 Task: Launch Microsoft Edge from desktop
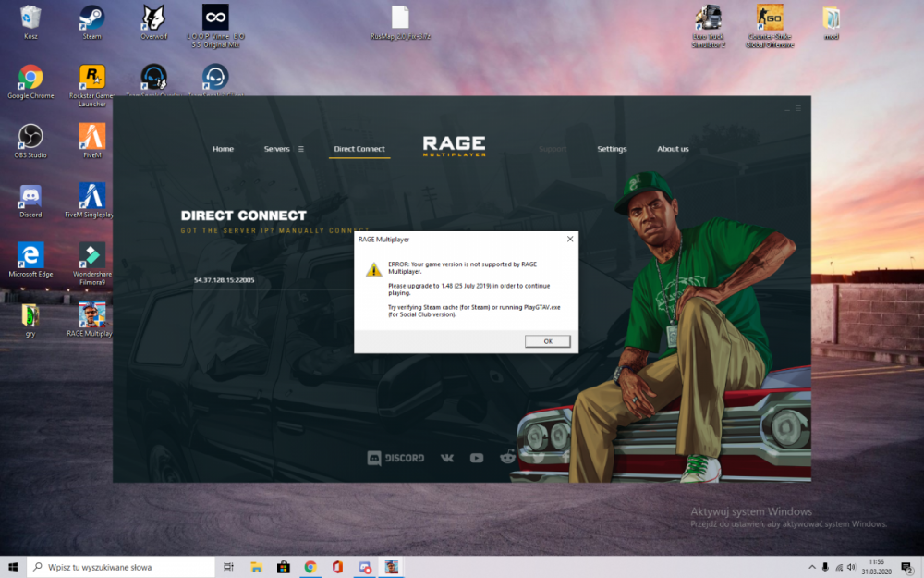tap(30, 260)
